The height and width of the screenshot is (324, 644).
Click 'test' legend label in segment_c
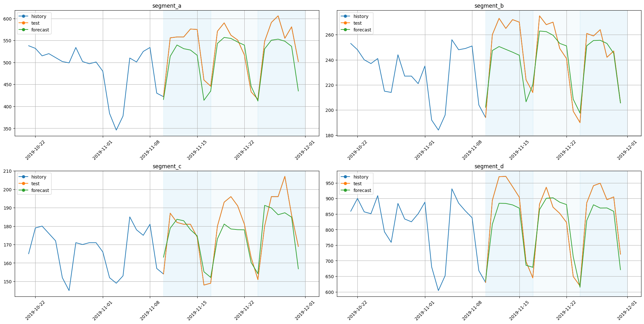coord(36,184)
